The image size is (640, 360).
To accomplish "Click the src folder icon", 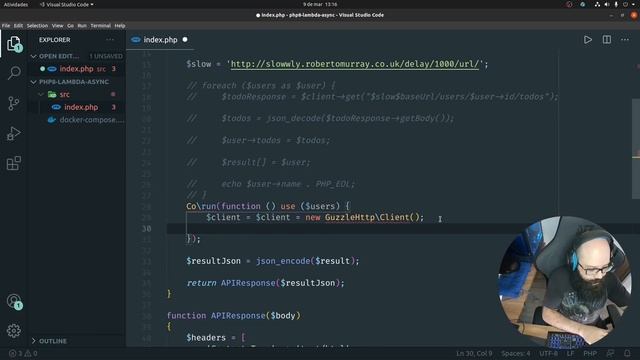I will 52,94.
